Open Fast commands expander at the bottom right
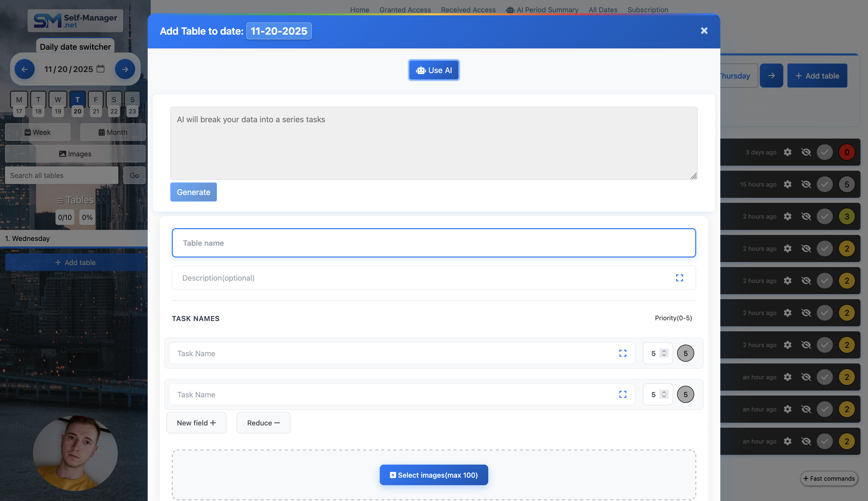The image size is (868, 501). [829, 478]
